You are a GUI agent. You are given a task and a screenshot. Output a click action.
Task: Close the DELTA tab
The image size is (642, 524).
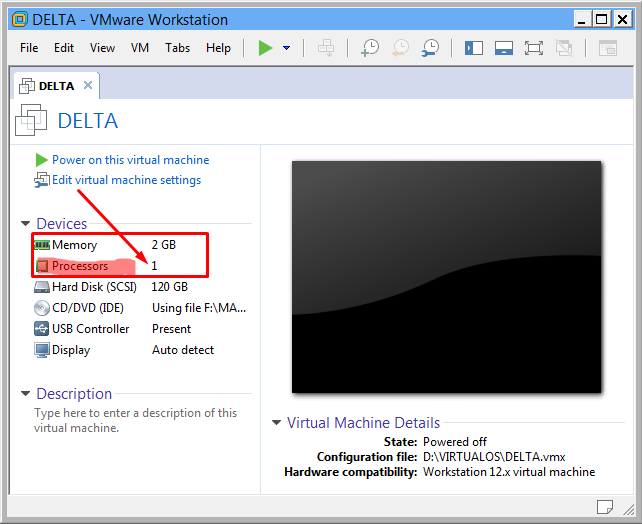[x=88, y=85]
